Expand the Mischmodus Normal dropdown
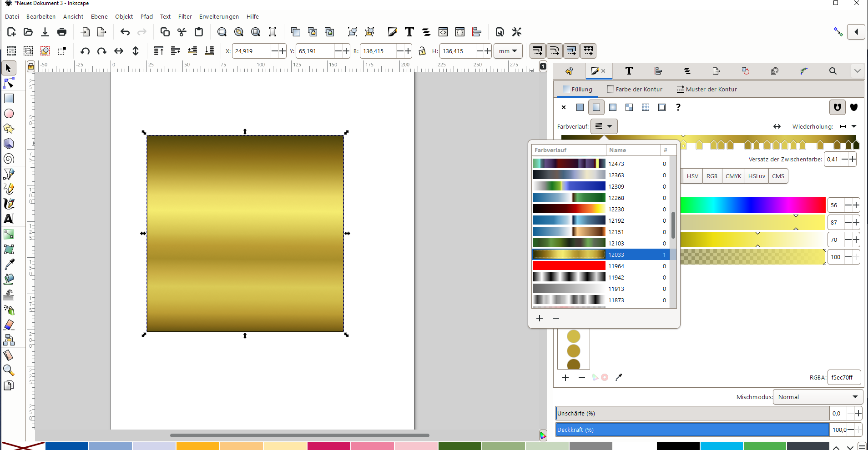The height and width of the screenshot is (450, 868). (x=818, y=397)
